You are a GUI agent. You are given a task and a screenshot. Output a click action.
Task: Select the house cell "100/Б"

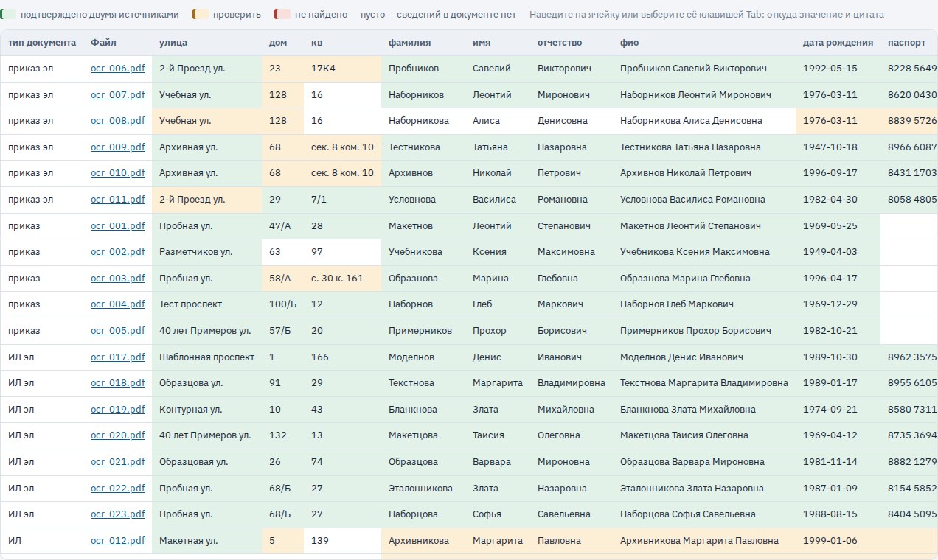pos(282,304)
